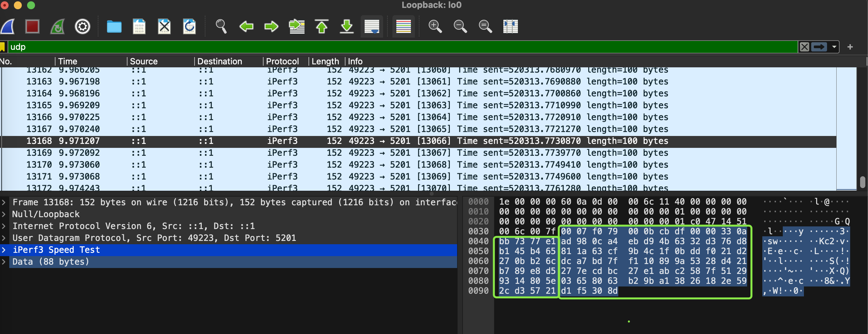The height and width of the screenshot is (334, 868).
Task: Click hex offset 0030 row
Action: click(478, 231)
